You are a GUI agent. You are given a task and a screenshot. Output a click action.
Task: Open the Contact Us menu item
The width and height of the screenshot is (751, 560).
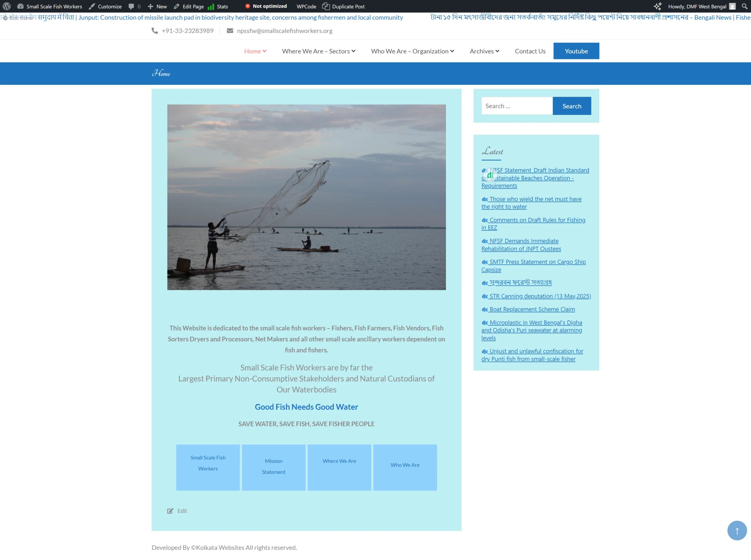coord(530,51)
